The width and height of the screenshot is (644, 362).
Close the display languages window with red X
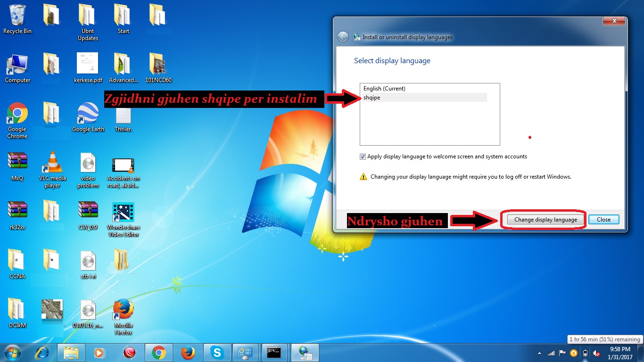(614, 21)
